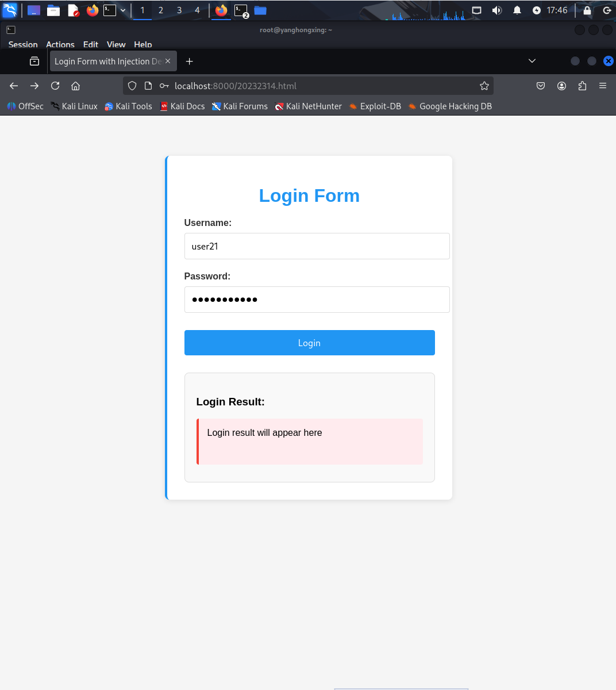Click the saved login key icon in the address bar
The image size is (616, 690).
(164, 86)
